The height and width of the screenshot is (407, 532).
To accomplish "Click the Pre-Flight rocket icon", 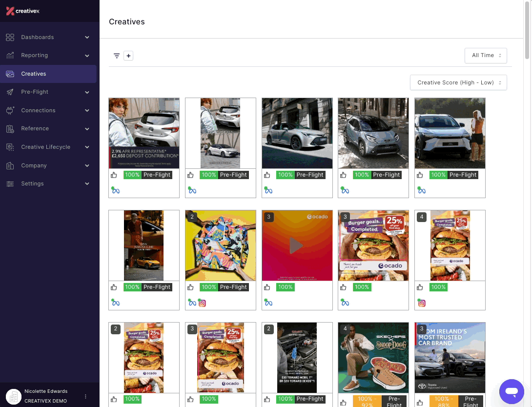I will pos(10,92).
